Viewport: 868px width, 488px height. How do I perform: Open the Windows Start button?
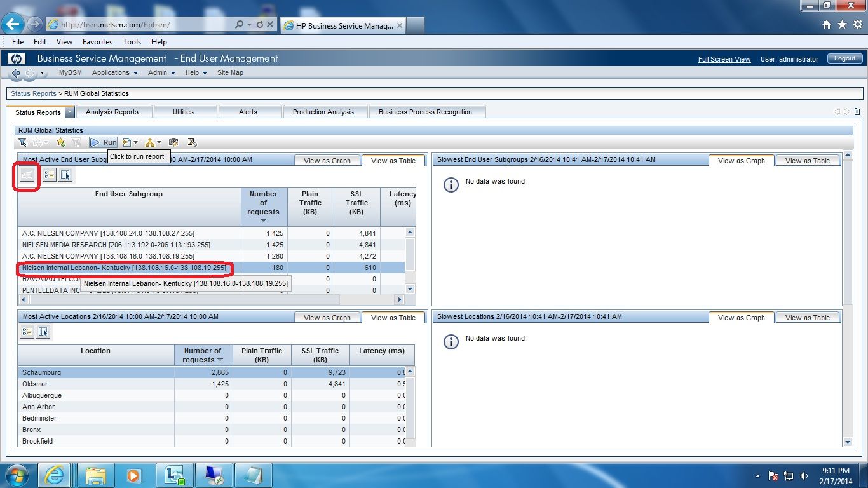pyautogui.click(x=17, y=475)
